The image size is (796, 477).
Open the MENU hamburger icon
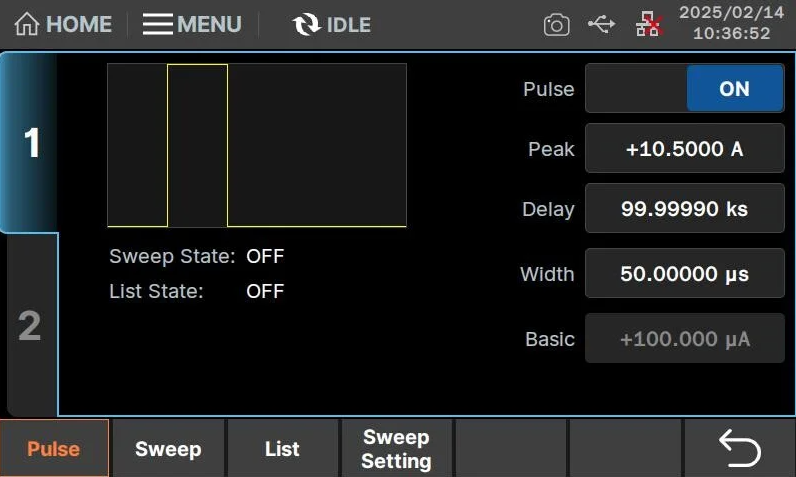[x=158, y=25]
